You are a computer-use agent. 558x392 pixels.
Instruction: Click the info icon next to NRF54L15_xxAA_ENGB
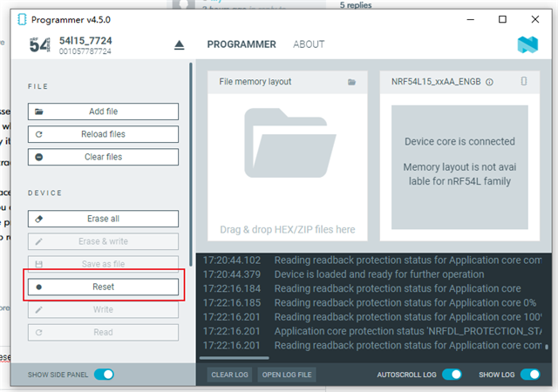coord(489,82)
